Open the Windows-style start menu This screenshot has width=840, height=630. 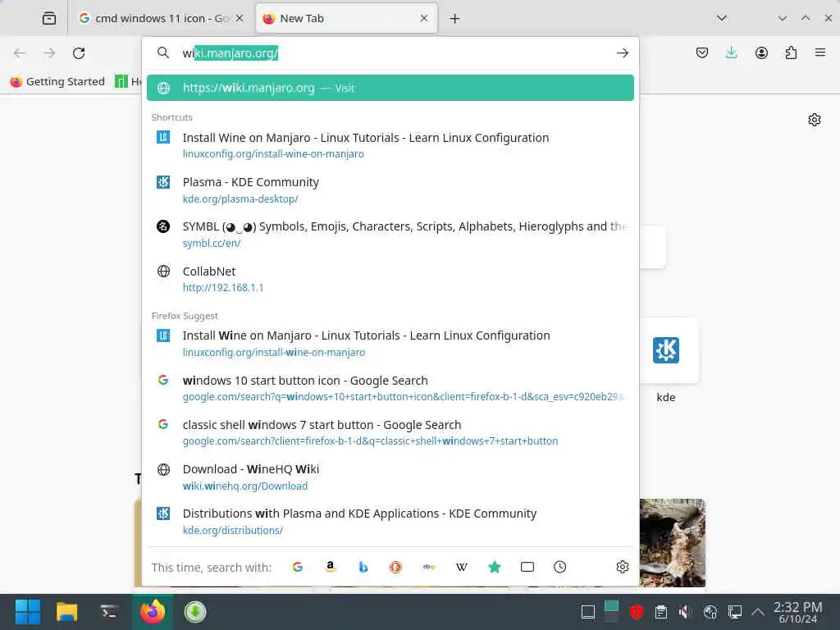click(27, 612)
